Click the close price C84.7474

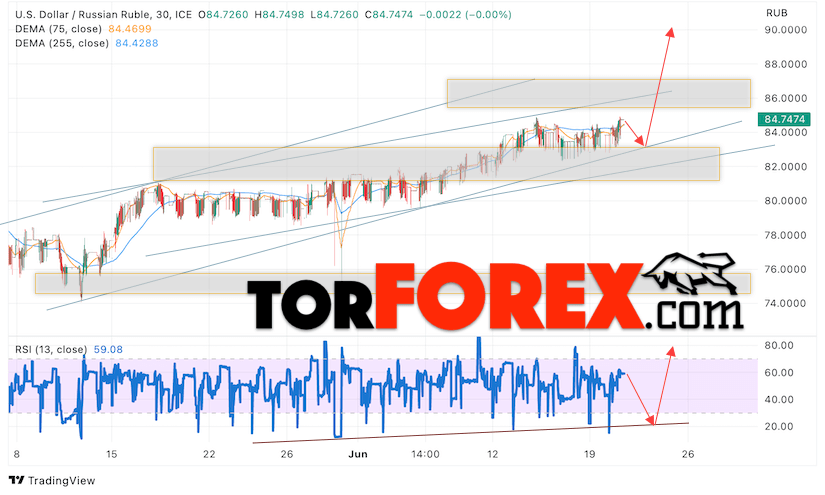point(389,15)
